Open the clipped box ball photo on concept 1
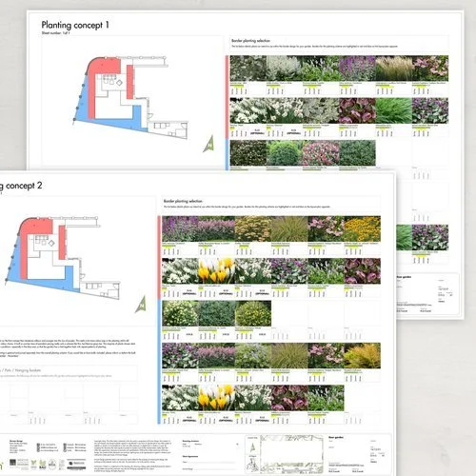Viewport: 476px width, 476px height. (x=285, y=152)
